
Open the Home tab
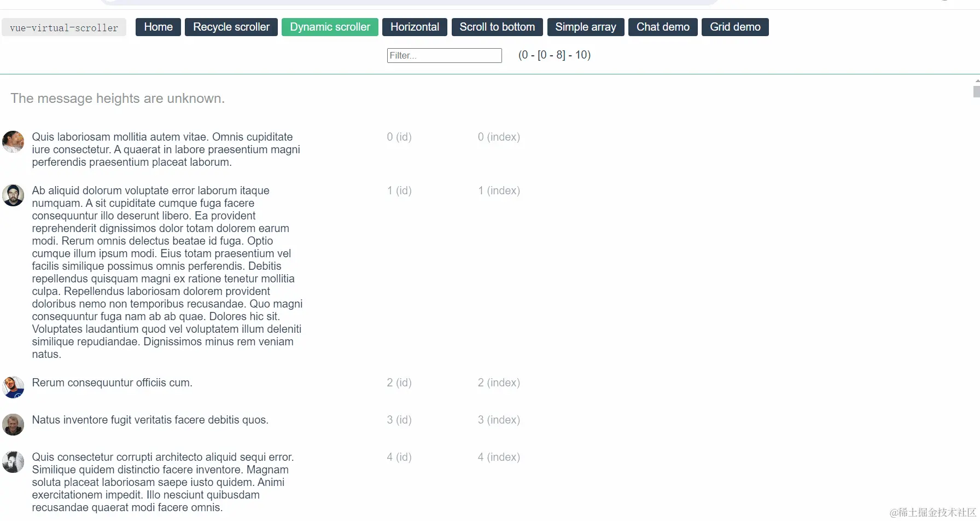click(158, 27)
